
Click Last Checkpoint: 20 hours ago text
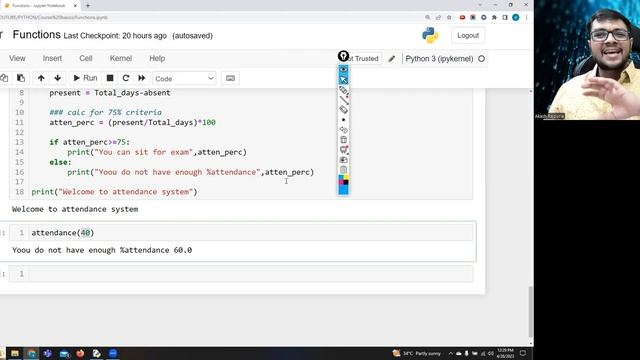(115, 36)
